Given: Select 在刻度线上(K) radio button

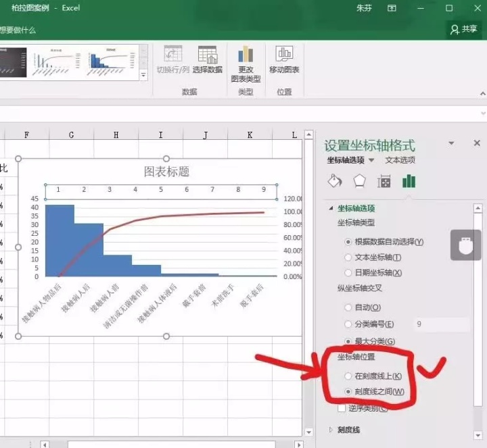Looking at the screenshot, I should tap(348, 376).
